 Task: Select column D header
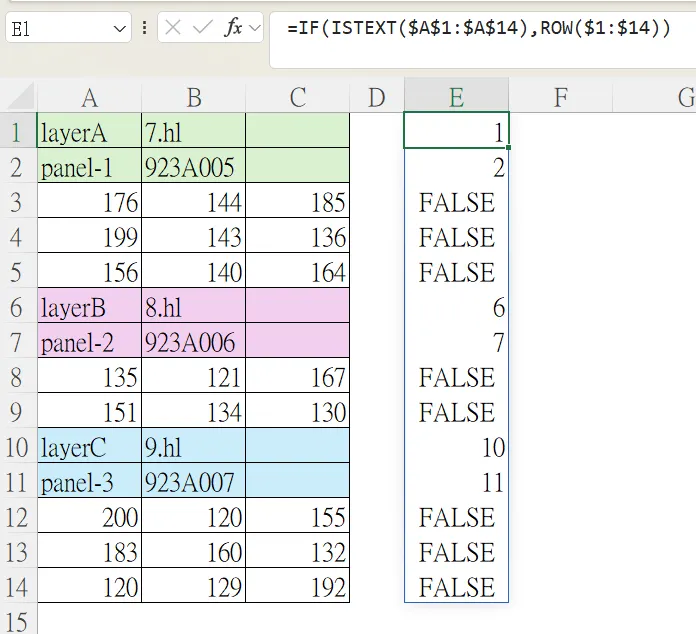pyautogui.click(x=377, y=97)
